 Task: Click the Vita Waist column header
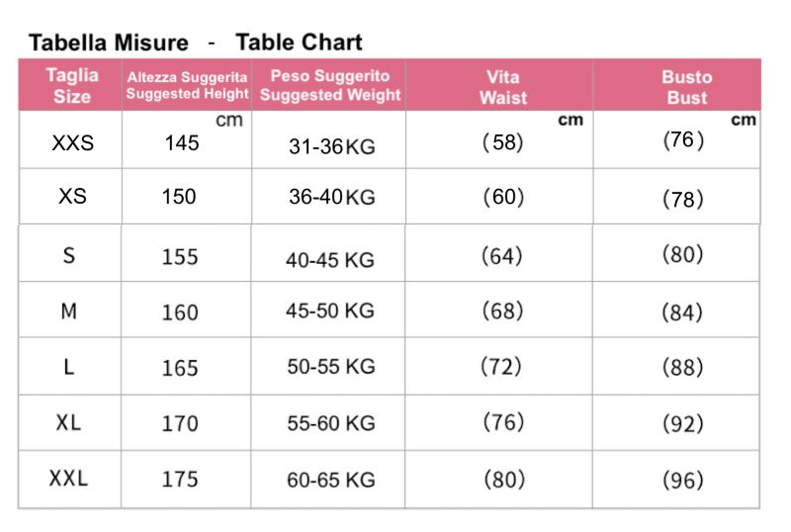click(x=502, y=87)
